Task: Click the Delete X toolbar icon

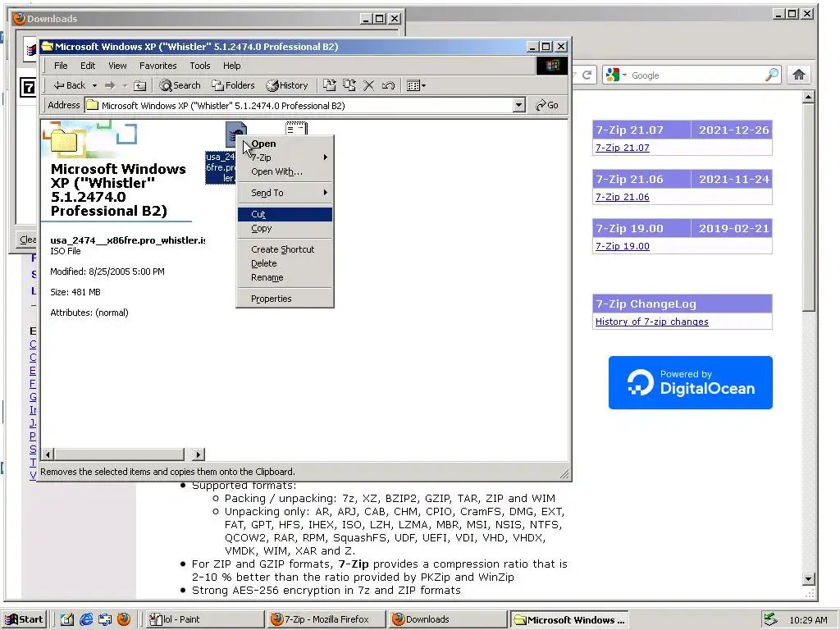Action: pos(368,85)
